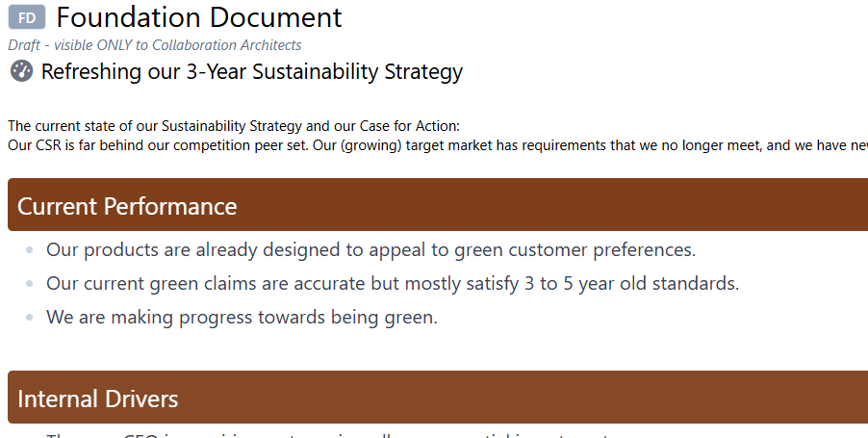Click the Case for Action intro line

tap(234, 126)
